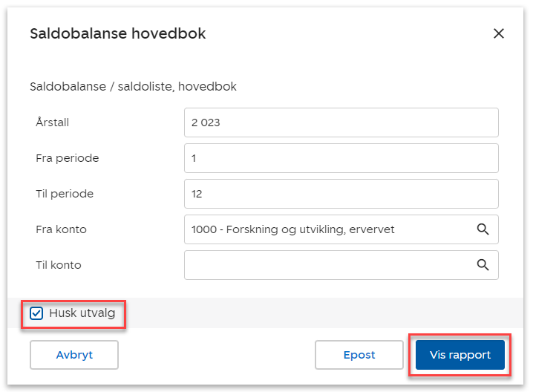
Task: Click the Vis rapport button
Action: point(460,355)
